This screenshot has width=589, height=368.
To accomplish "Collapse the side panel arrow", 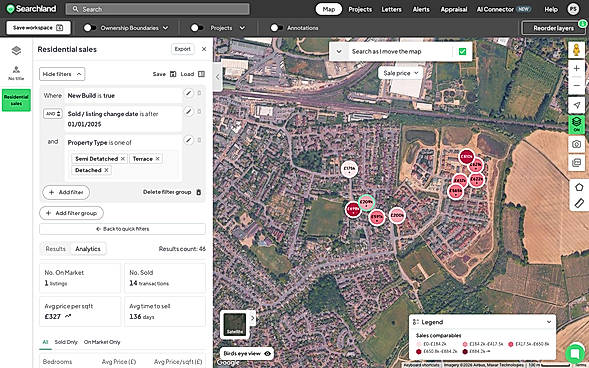I will 217,77.
